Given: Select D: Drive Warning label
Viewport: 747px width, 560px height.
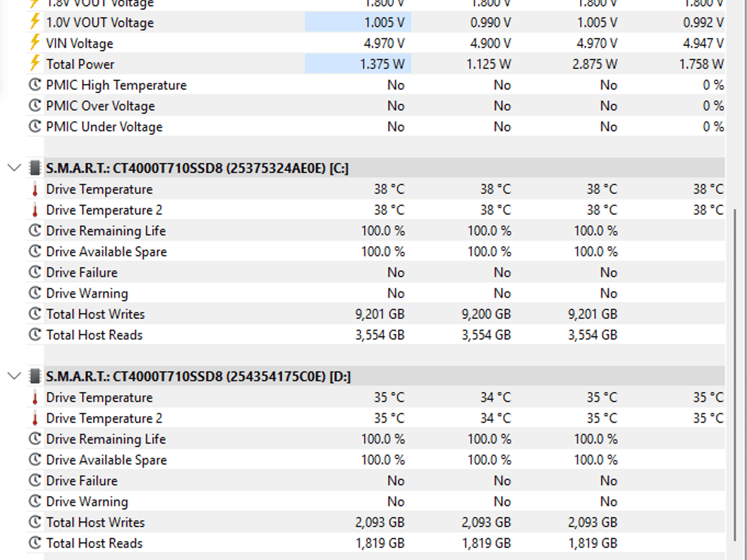Looking at the screenshot, I should click(87, 502).
